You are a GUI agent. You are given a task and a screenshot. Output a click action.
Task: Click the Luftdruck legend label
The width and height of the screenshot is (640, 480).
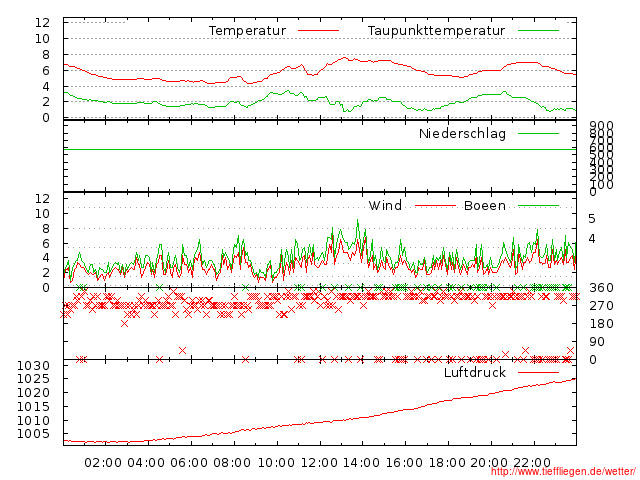click(x=475, y=372)
